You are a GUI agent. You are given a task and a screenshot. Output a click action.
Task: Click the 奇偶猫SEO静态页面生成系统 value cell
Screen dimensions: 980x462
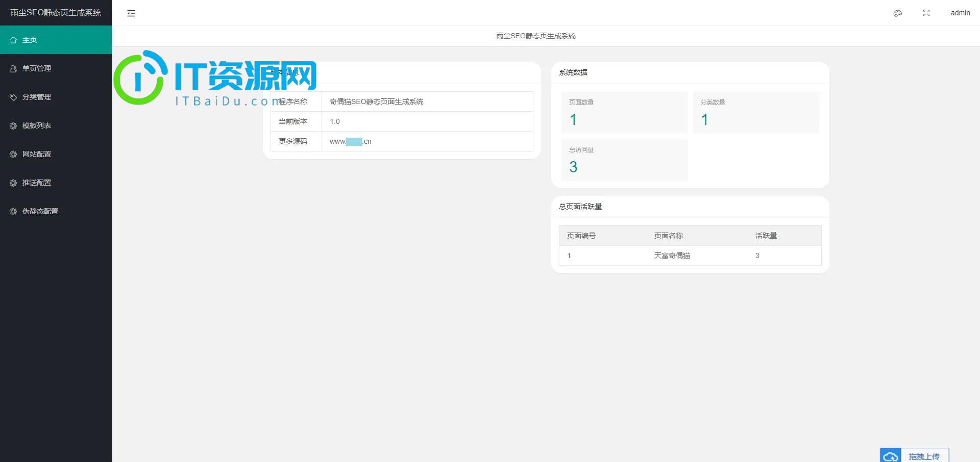427,101
